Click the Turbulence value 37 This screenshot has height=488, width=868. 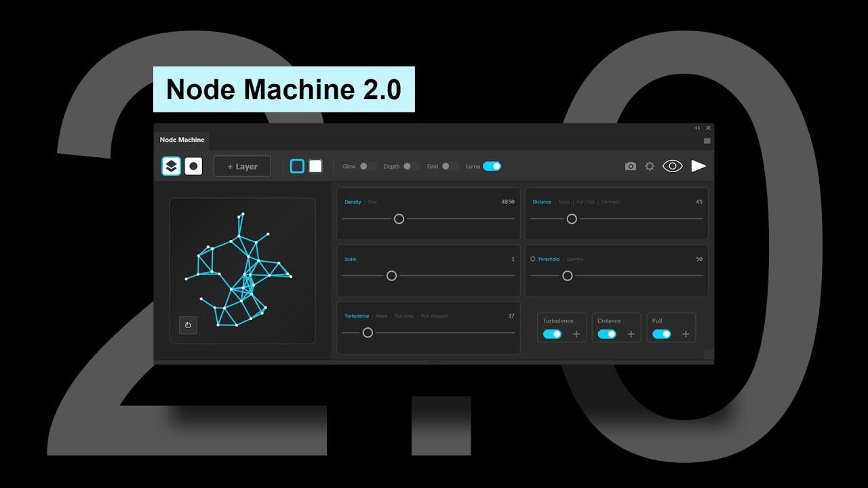pos(511,316)
